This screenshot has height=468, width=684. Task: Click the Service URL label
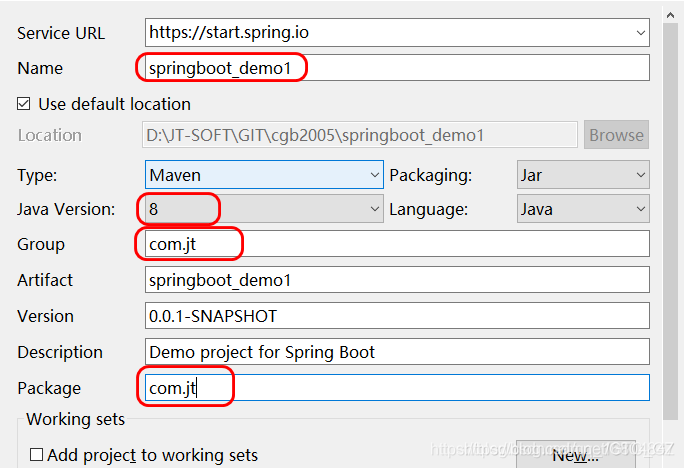point(61,34)
